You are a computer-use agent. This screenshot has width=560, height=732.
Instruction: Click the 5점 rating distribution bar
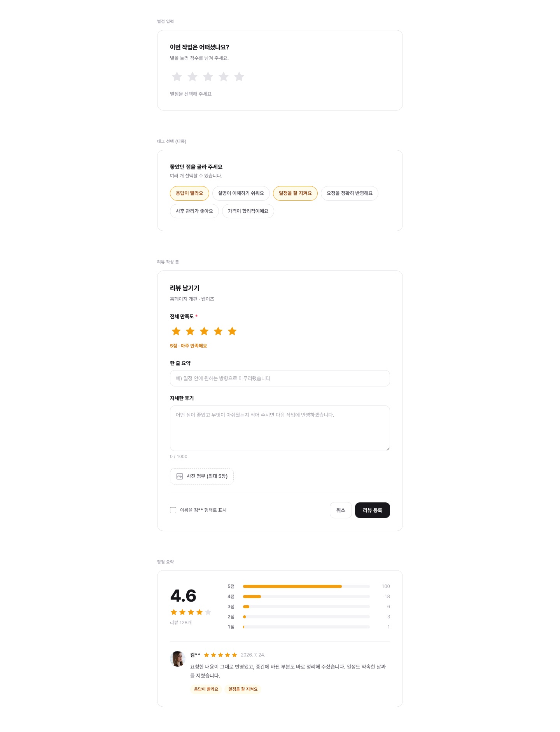pyautogui.click(x=306, y=586)
